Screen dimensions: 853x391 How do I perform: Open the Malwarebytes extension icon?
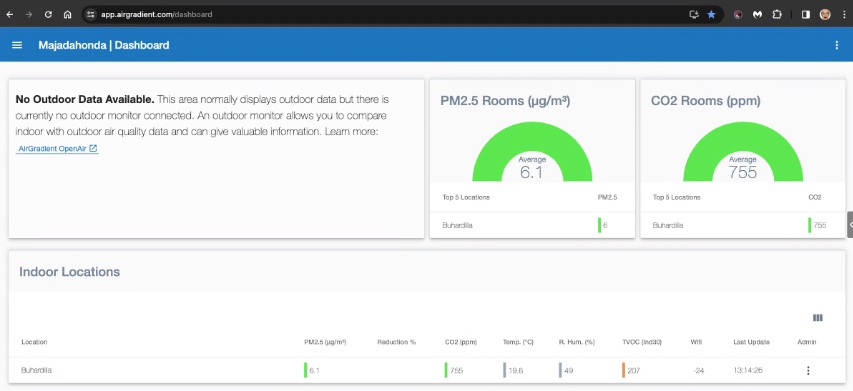click(757, 15)
